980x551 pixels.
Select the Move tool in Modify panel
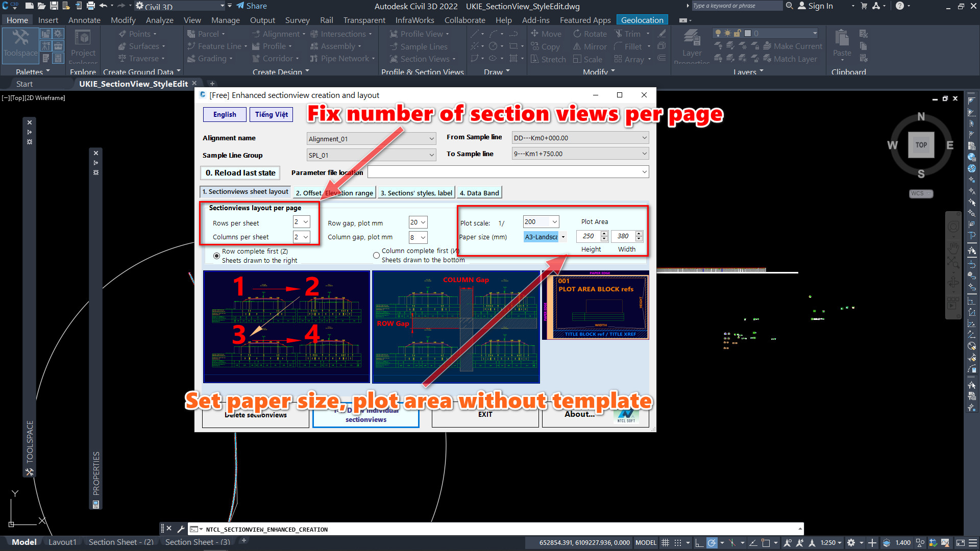tap(546, 34)
